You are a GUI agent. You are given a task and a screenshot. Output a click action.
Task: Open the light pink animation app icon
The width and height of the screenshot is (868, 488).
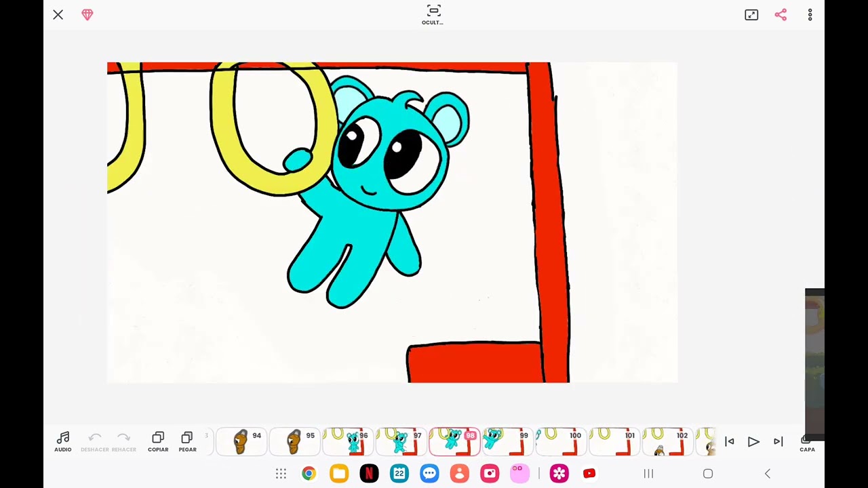[x=519, y=474]
